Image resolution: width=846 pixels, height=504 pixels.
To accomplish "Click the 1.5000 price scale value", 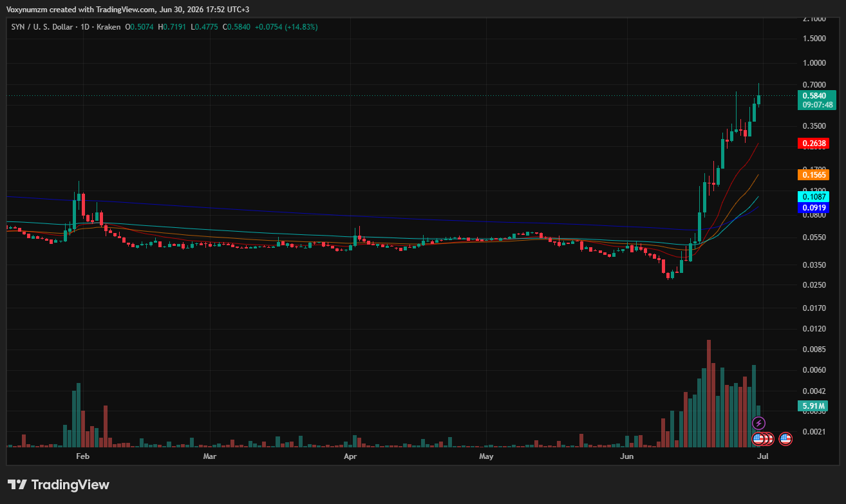I will click(x=814, y=39).
